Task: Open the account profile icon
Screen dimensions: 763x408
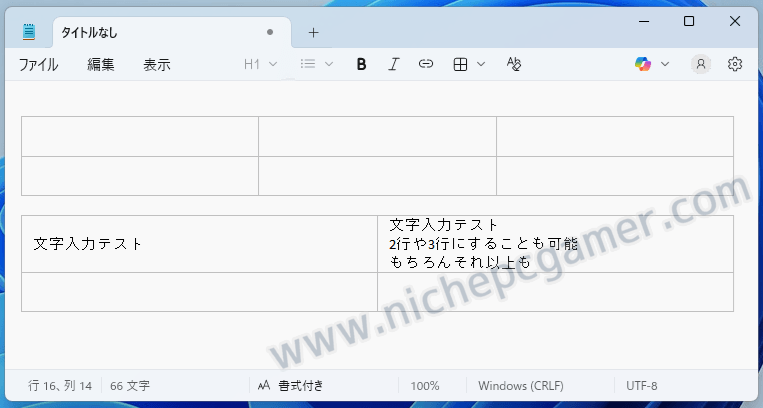Action: click(x=701, y=64)
